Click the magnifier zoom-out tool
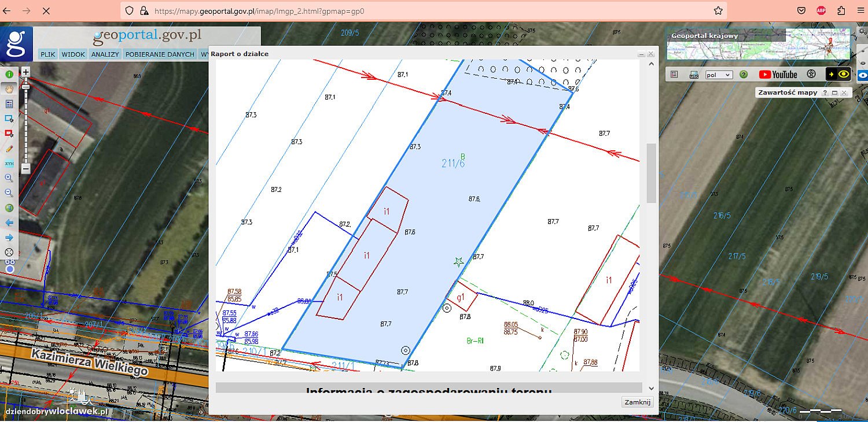Image resolution: width=868 pixels, height=422 pixels. pos(9,193)
